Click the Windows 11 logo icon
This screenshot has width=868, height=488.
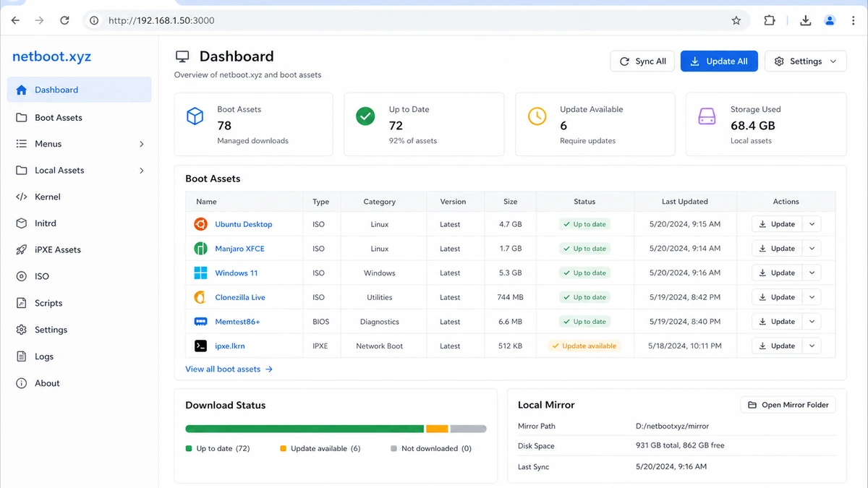(200, 273)
